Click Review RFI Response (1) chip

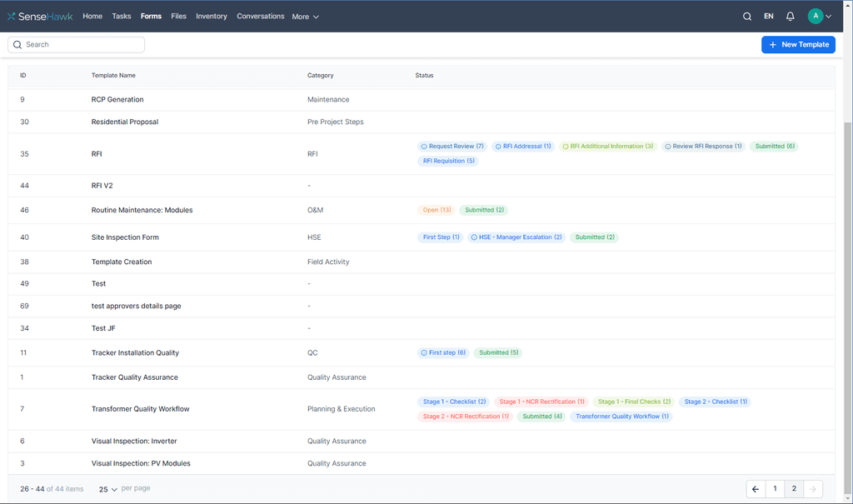click(703, 147)
